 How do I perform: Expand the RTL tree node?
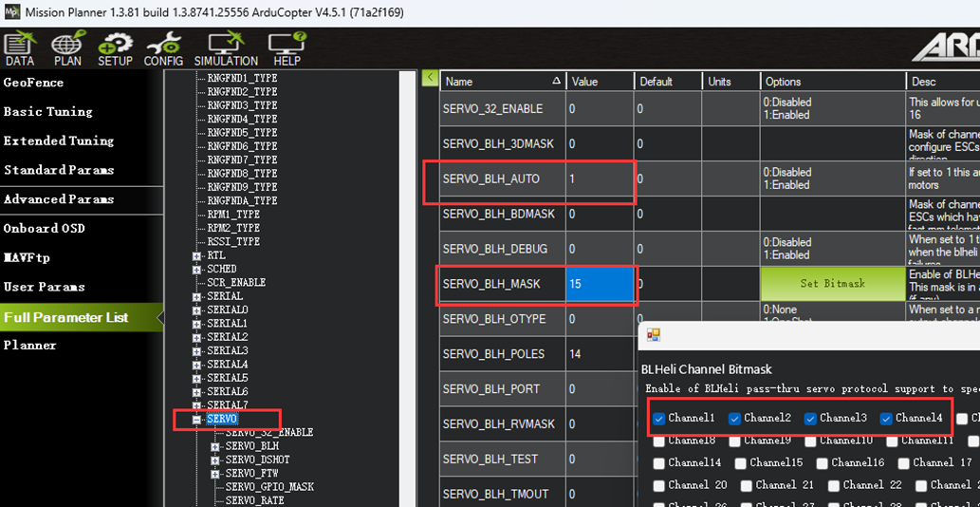[x=197, y=255]
